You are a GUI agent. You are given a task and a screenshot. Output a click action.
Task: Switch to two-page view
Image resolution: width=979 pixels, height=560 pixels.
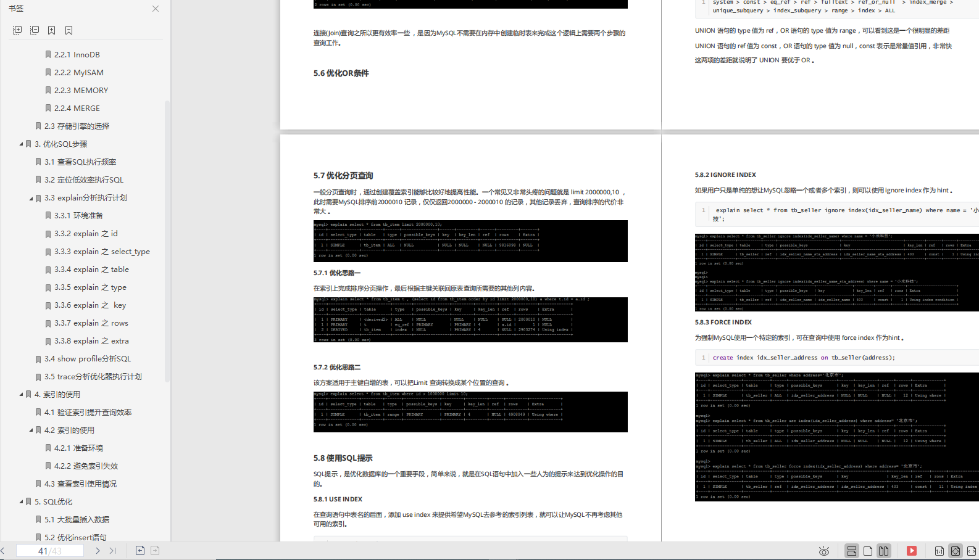coord(884,551)
